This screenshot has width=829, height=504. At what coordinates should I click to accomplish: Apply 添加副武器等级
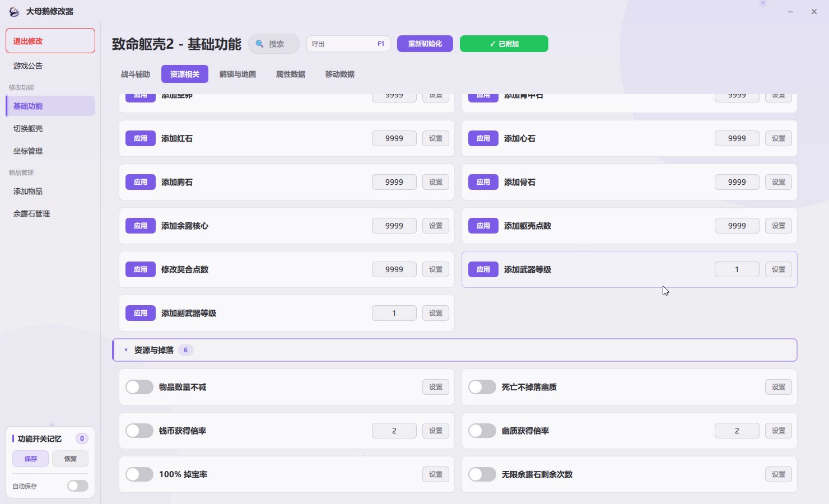[x=141, y=313]
